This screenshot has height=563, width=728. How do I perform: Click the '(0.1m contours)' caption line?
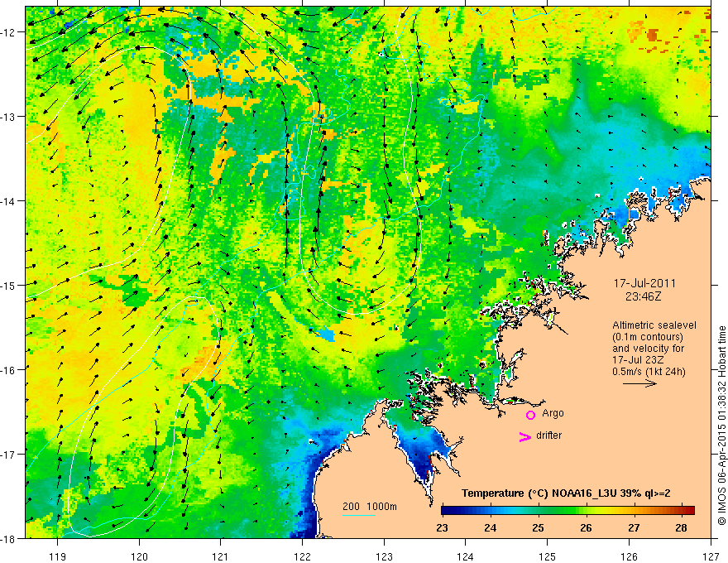(x=648, y=337)
